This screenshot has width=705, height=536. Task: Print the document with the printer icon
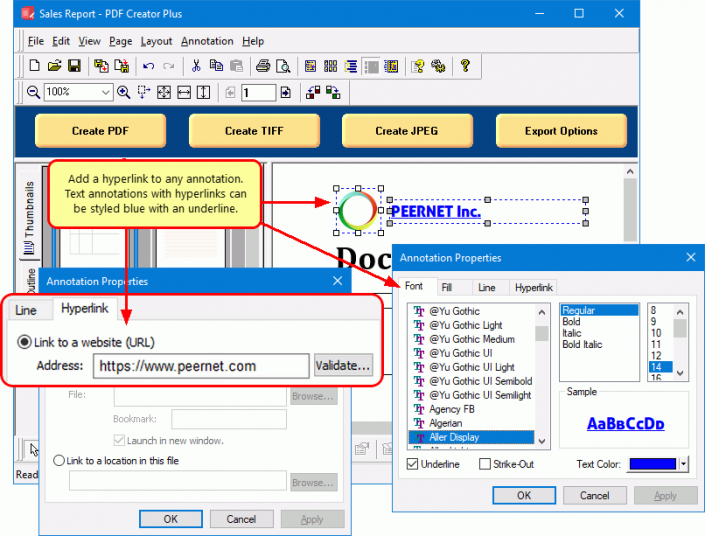pyautogui.click(x=263, y=66)
